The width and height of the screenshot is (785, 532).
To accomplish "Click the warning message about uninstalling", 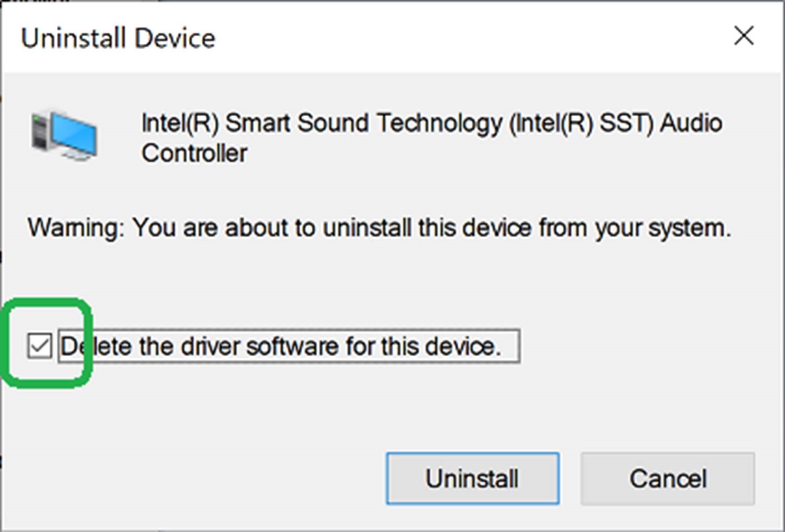I will [x=379, y=228].
